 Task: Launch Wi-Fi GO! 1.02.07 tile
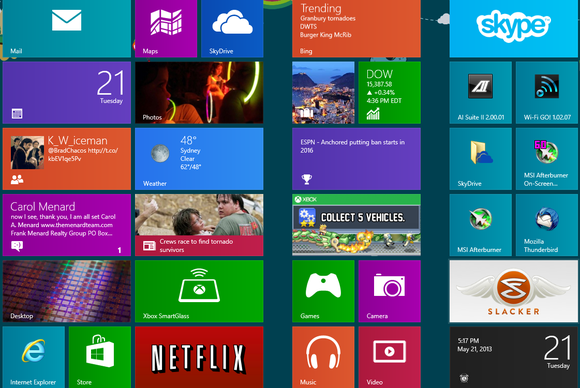click(547, 92)
